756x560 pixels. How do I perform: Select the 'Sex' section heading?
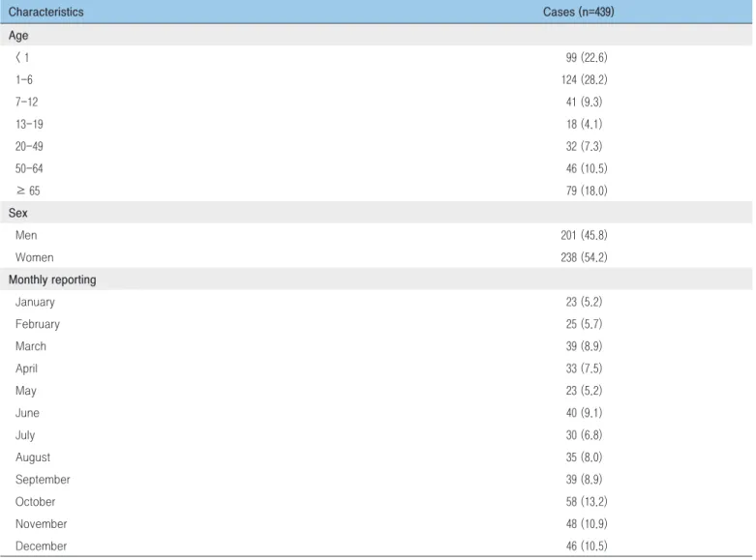17,213
